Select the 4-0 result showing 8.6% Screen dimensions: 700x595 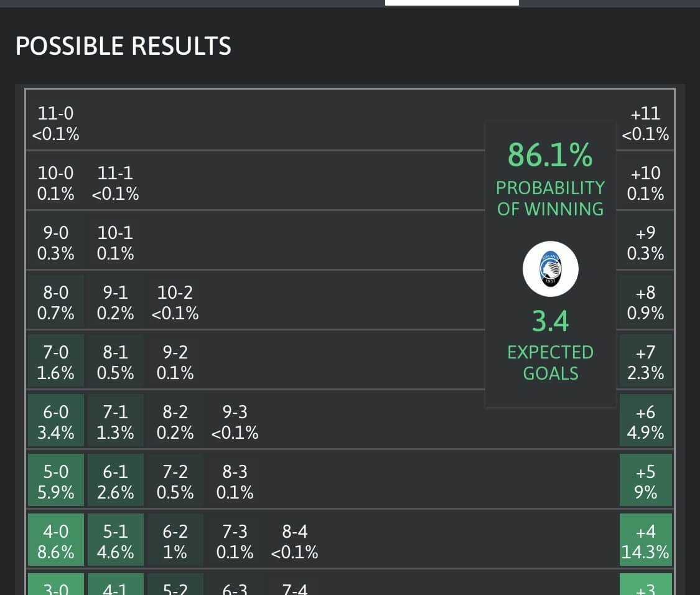point(55,541)
